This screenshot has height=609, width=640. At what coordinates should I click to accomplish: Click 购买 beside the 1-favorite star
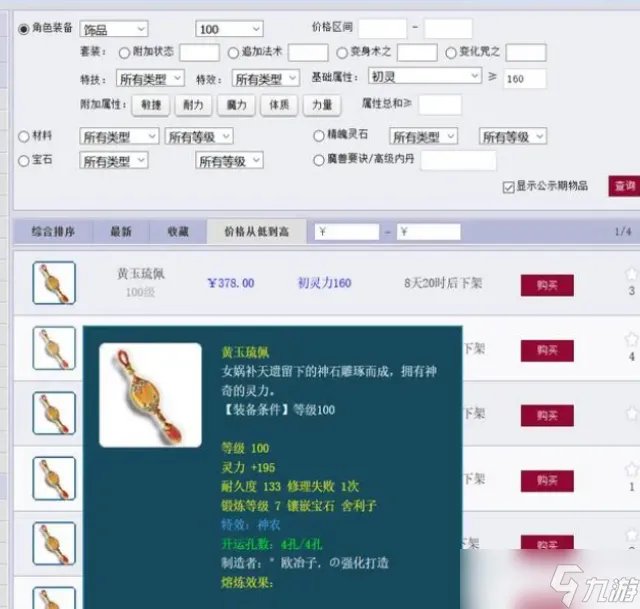pyautogui.click(x=547, y=481)
